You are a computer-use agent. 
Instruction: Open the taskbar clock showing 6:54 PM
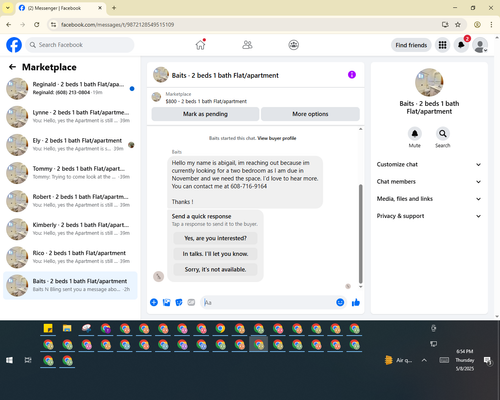[x=465, y=360]
